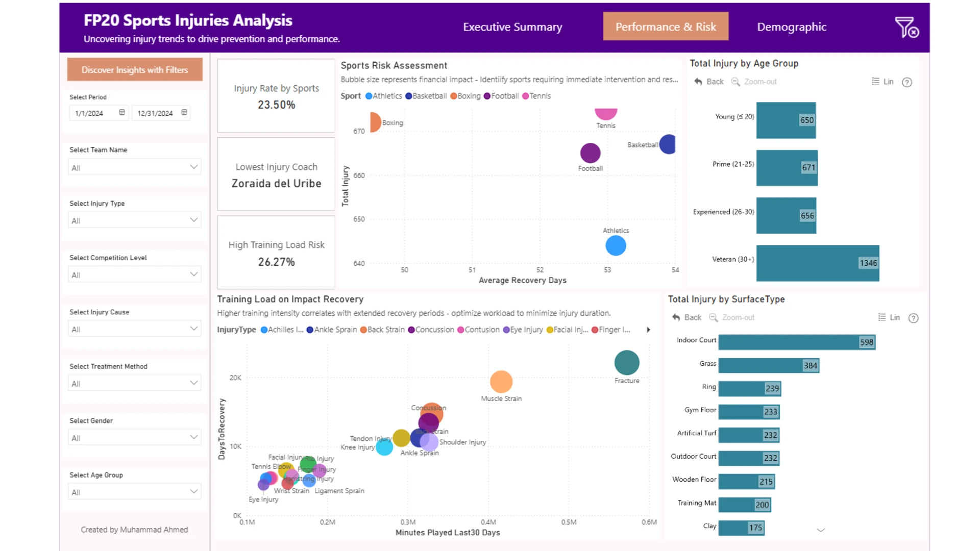This screenshot has width=980, height=551.
Task: Click the Lin list icon in the SurfaceType chart
Action: click(x=882, y=317)
